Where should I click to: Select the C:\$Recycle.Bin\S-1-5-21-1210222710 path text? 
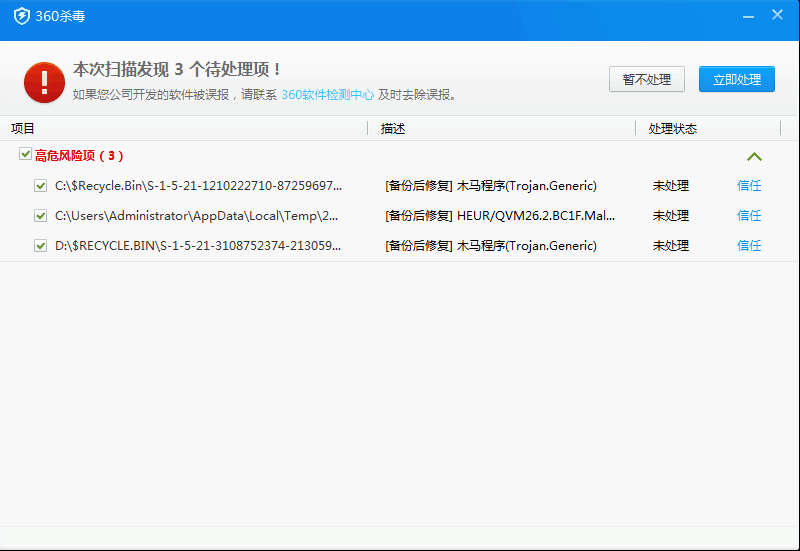198,186
